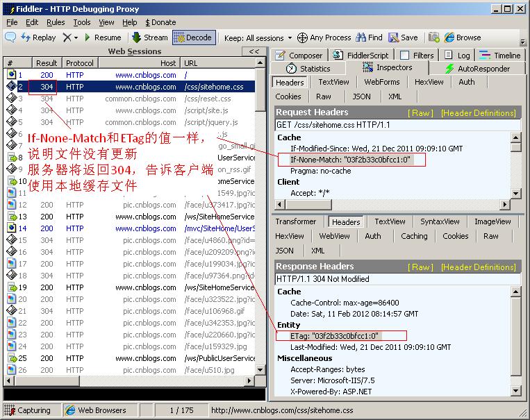
Task: Click the Find binoculars icon
Action: [x=361, y=37]
